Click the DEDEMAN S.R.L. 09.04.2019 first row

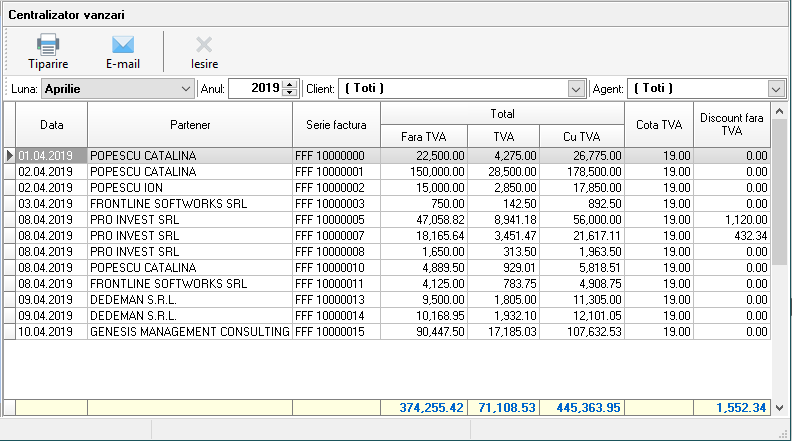pos(189,299)
